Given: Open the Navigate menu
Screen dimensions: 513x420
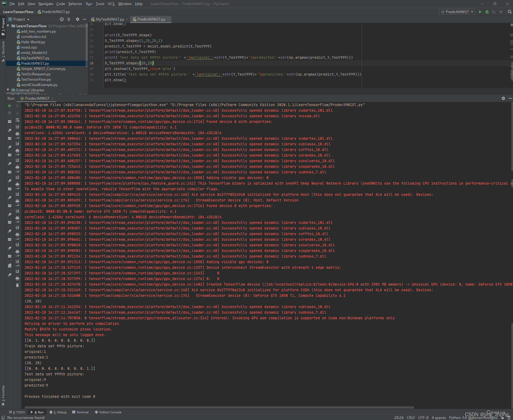Looking at the screenshot, I should coord(46,4).
